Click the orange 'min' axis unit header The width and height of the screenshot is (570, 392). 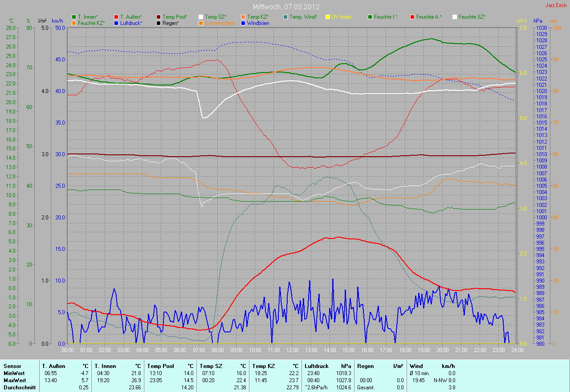click(554, 21)
